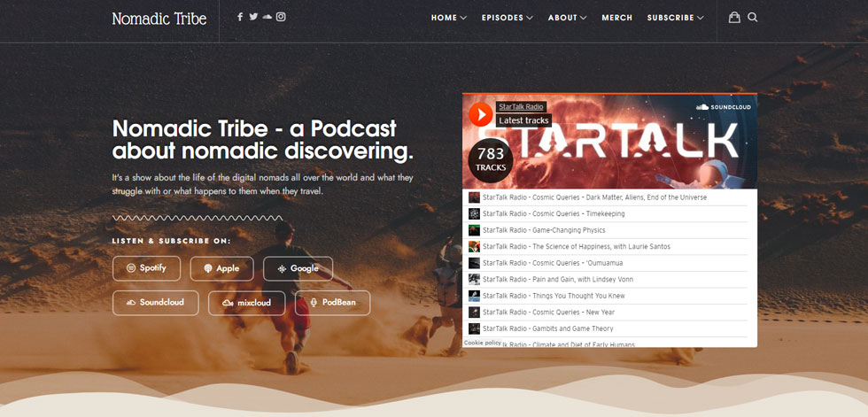The image size is (868, 417).
Task: Click thumbnail of Cosmic Queries New Year track
Action: pos(474,312)
